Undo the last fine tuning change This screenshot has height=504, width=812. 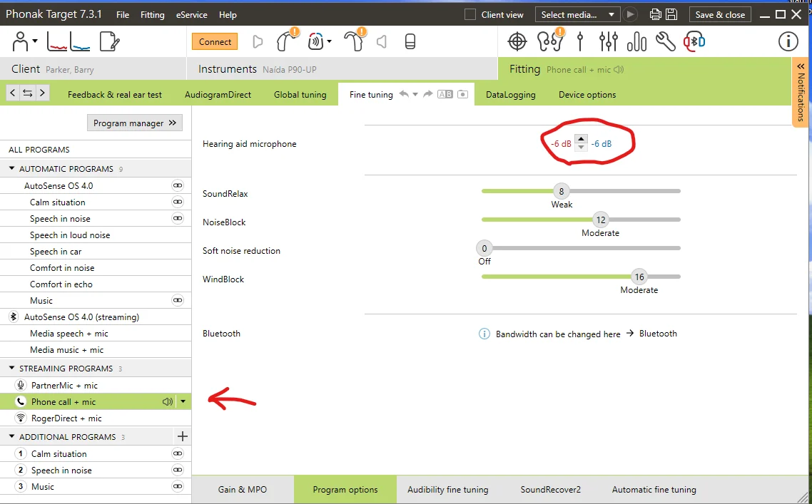pyautogui.click(x=404, y=94)
